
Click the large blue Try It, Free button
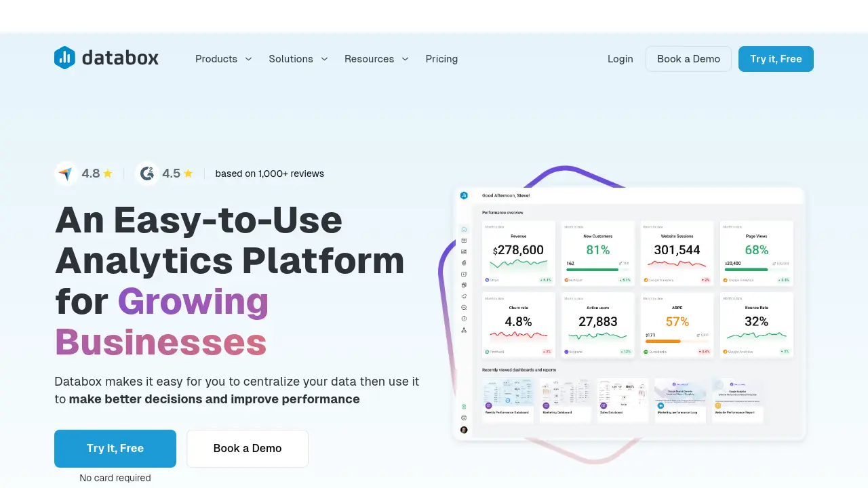pos(115,449)
